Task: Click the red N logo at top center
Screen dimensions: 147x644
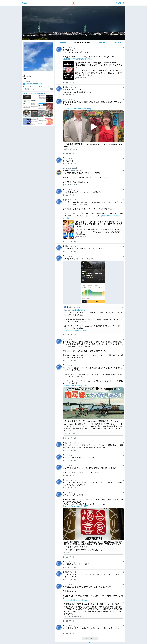Action: coord(73,3)
